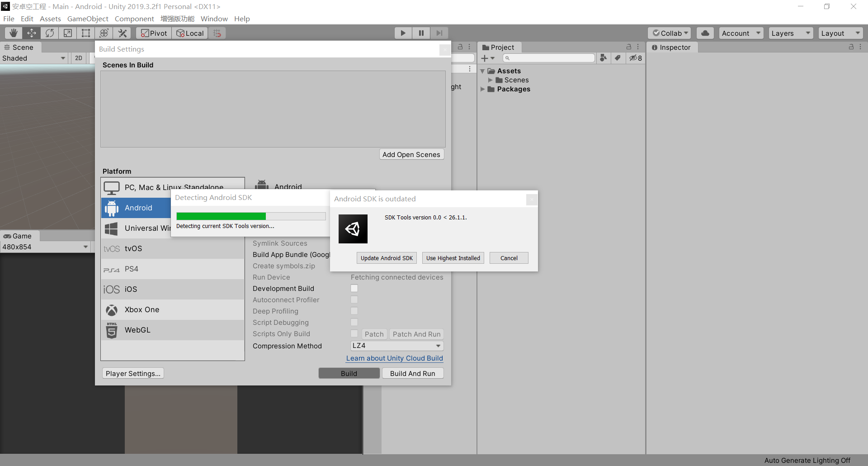The image size is (868, 466).
Task: Toggle Local handle rotation
Action: click(x=190, y=33)
